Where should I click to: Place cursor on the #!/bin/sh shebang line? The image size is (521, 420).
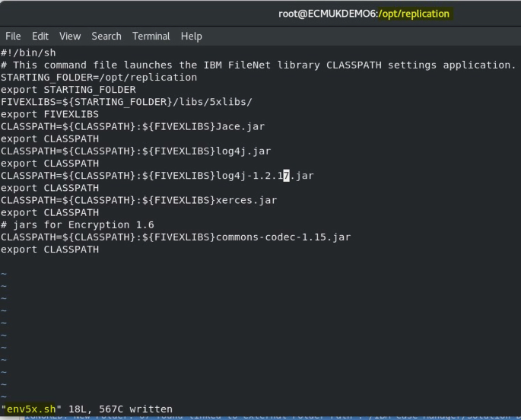(x=27, y=52)
